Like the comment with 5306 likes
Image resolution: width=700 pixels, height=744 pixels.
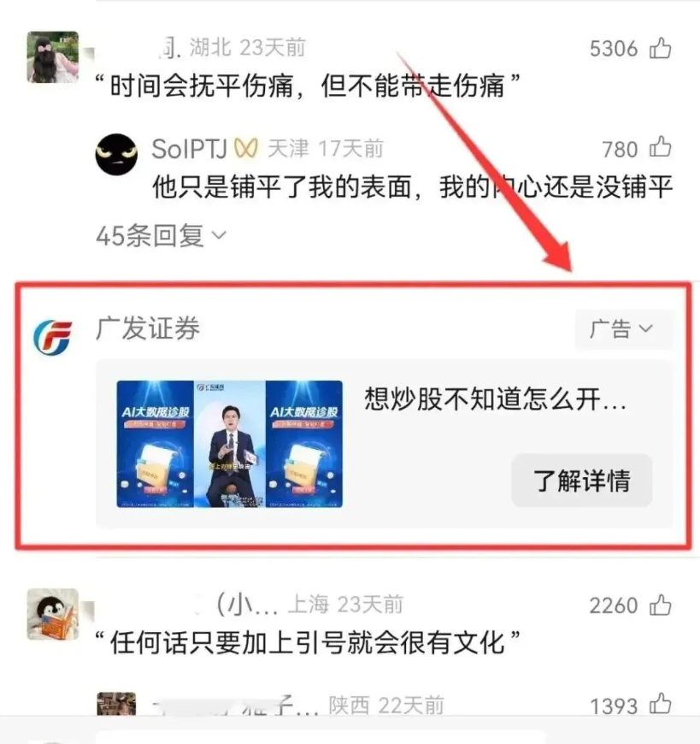(x=660, y=48)
